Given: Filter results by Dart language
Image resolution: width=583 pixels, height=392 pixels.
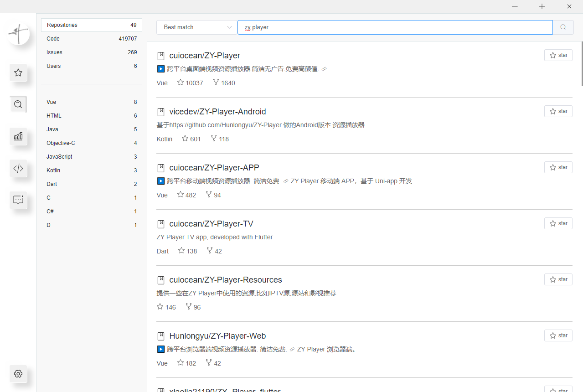Looking at the screenshot, I should click(x=92, y=184).
